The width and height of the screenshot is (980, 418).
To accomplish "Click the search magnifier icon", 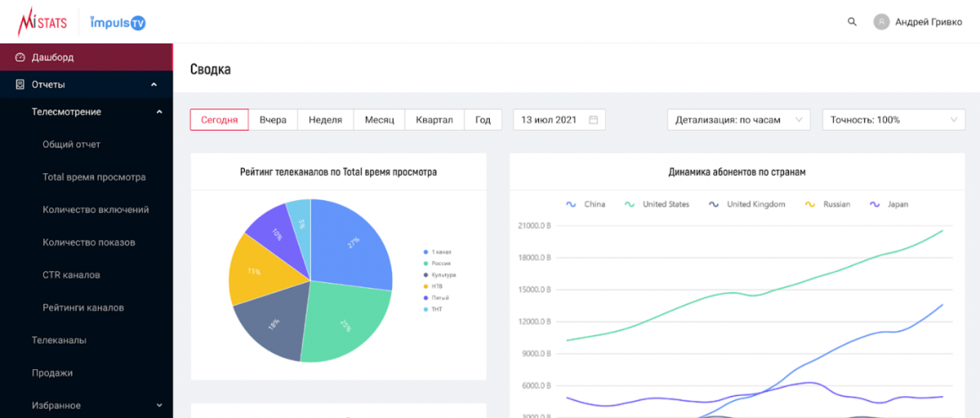I will [853, 22].
